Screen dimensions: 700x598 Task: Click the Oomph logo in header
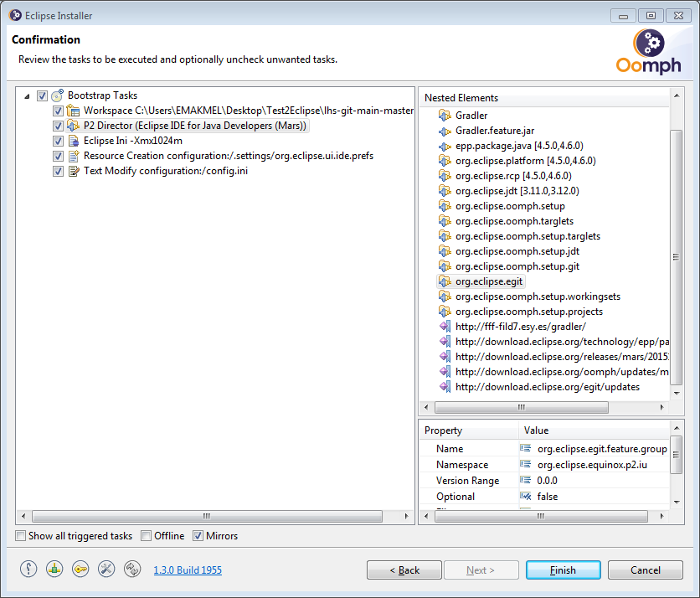coord(648,51)
